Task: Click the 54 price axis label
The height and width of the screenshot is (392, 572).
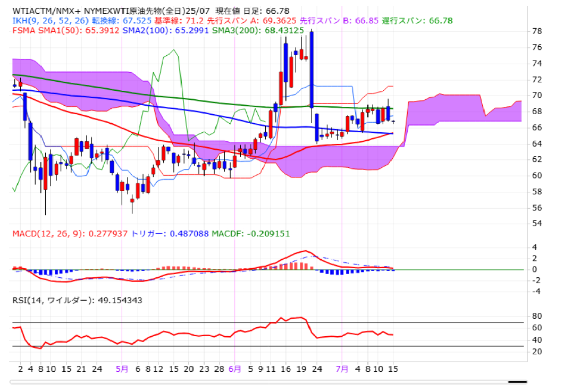Action: (537, 223)
